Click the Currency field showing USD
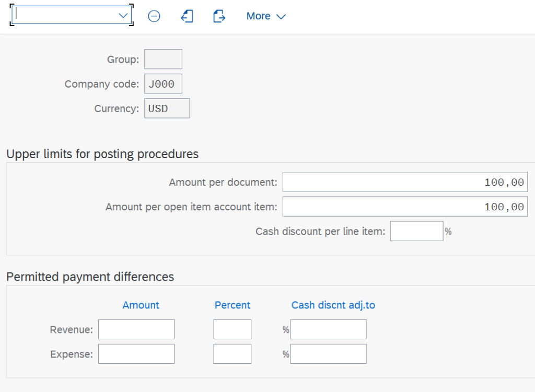The width and height of the screenshot is (535, 392). tap(167, 109)
